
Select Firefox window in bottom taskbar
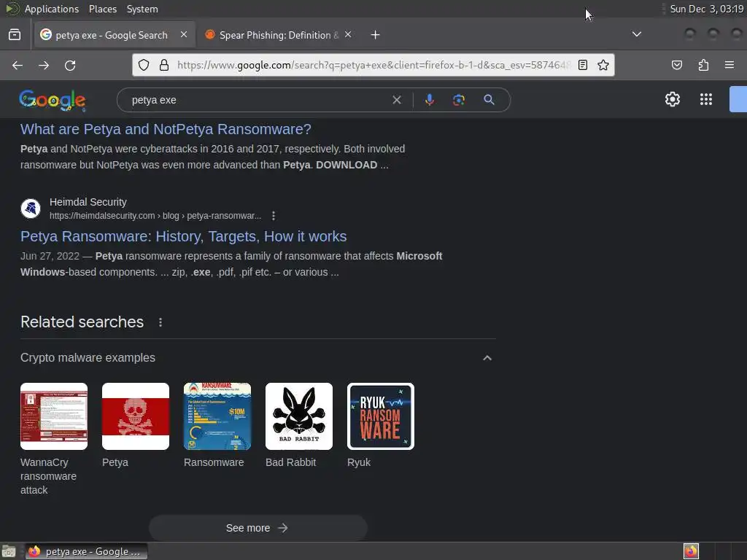86,551
